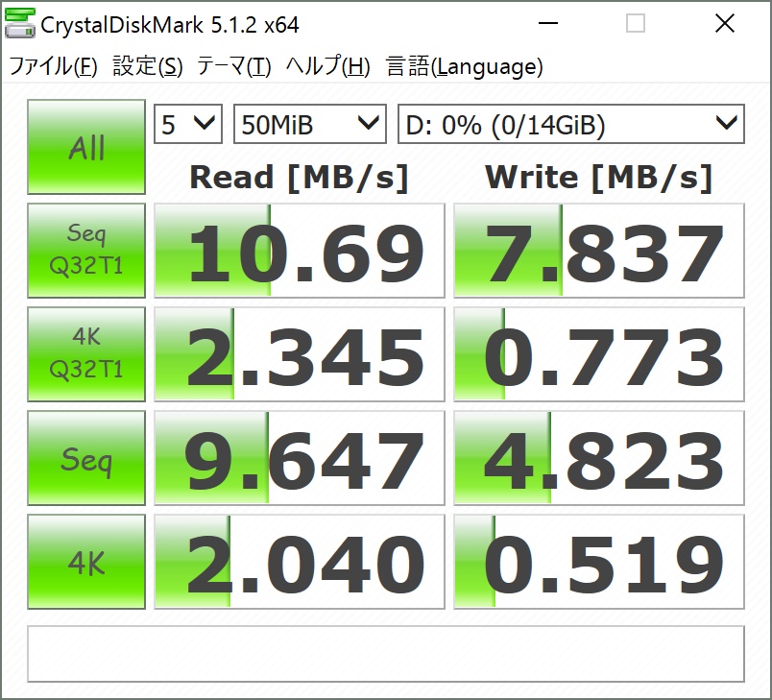The height and width of the screenshot is (700, 772).
Task: Run the plain 4K benchmark
Action: pos(86,562)
